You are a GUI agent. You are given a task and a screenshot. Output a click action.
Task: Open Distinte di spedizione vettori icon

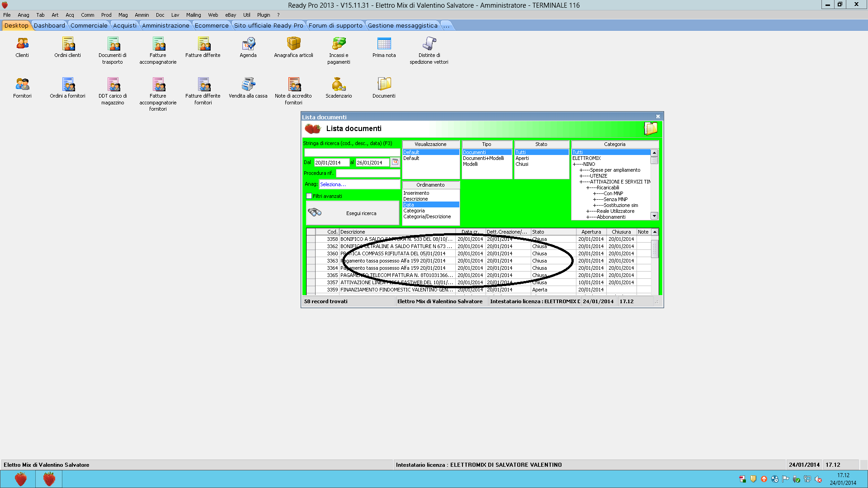click(429, 51)
